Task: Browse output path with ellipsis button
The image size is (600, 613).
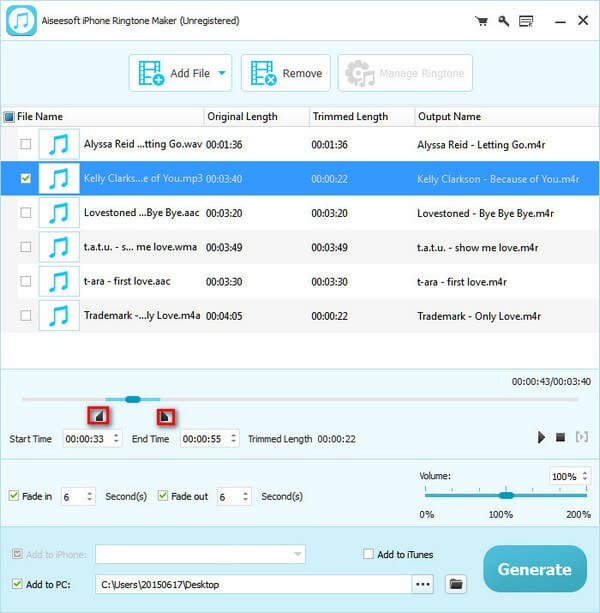Action: point(423,584)
